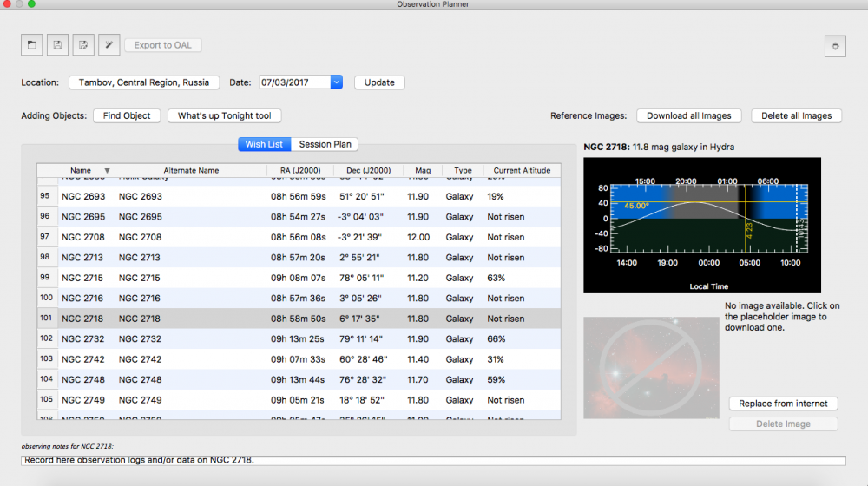The width and height of the screenshot is (868, 486).
Task: Launch the What's up Tonight tool
Action: pos(224,115)
